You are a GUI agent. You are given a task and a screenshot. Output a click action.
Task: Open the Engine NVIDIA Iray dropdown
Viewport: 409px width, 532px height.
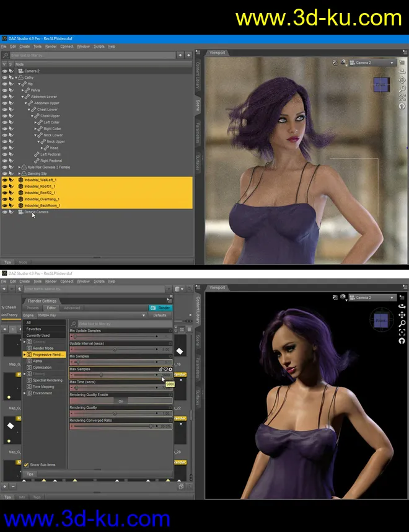click(93, 315)
